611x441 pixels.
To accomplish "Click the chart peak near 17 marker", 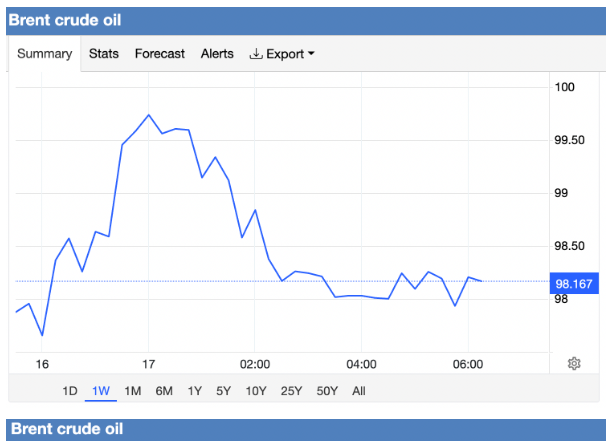I will tap(148, 115).
